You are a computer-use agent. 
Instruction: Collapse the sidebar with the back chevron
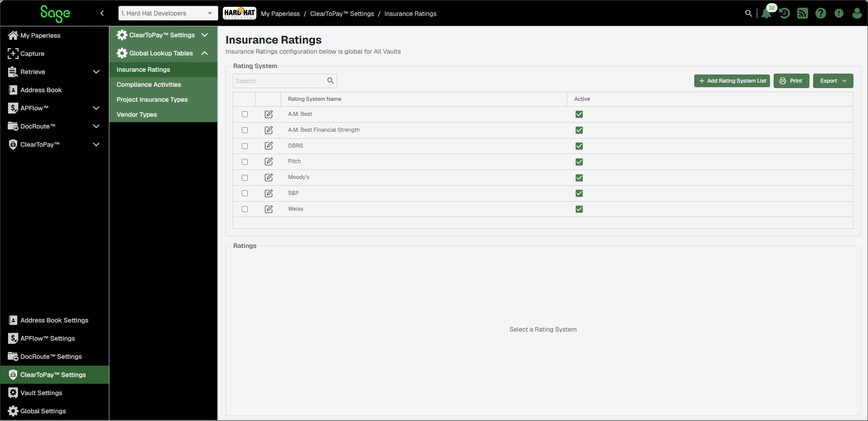tap(102, 13)
